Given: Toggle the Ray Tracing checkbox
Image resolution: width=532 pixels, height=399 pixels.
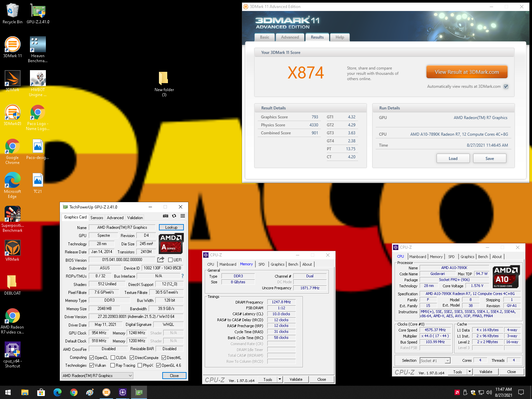Looking at the screenshot, I should coord(113,365).
